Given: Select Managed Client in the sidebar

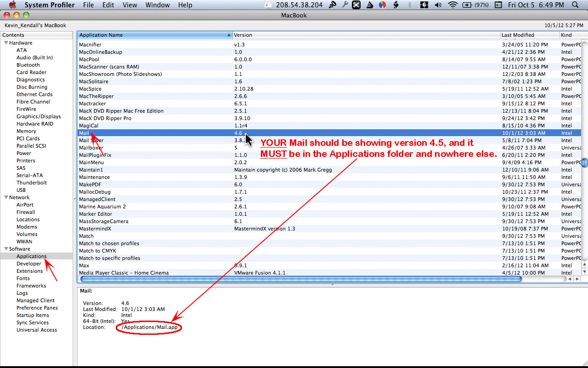Looking at the screenshot, I should [35, 300].
